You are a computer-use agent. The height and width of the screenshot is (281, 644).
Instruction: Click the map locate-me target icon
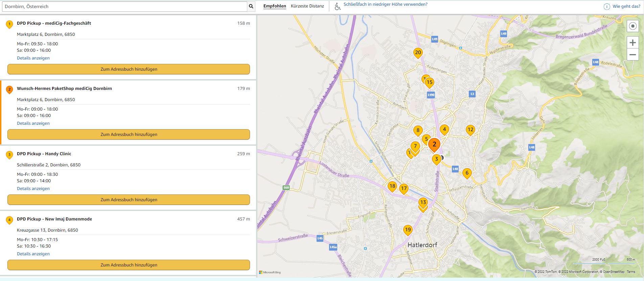click(632, 26)
